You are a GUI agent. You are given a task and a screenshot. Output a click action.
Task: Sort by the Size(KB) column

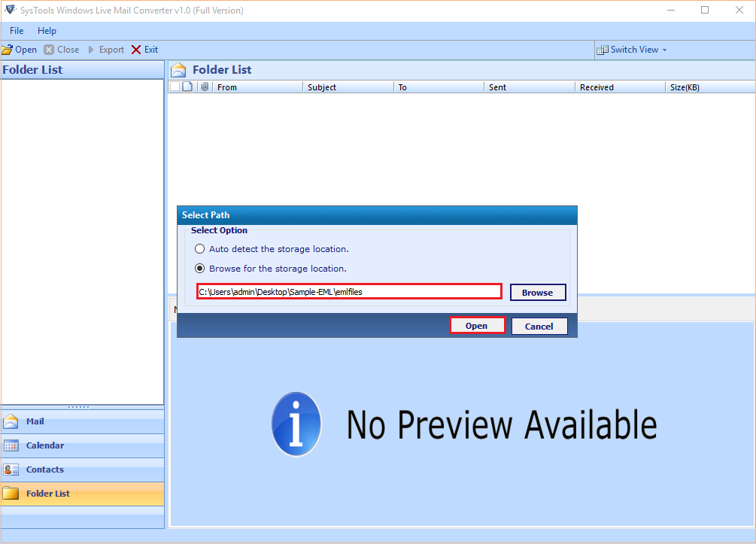[x=710, y=87]
